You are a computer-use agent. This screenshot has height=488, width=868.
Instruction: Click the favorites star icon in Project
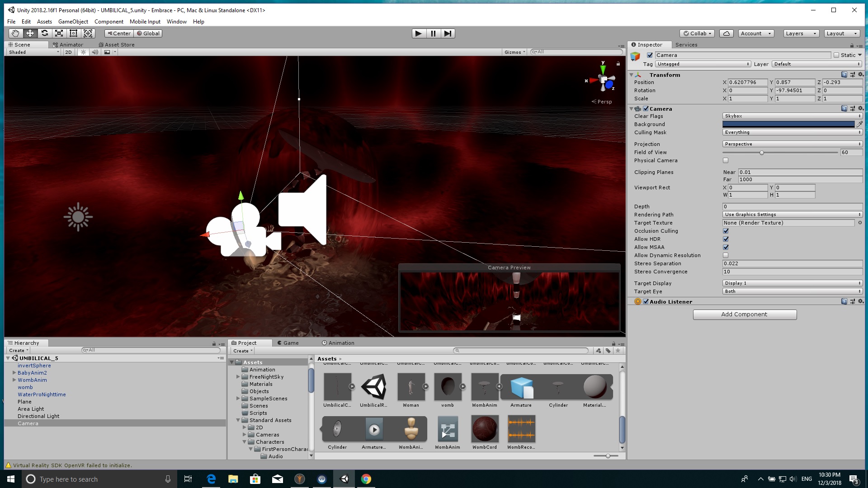618,351
